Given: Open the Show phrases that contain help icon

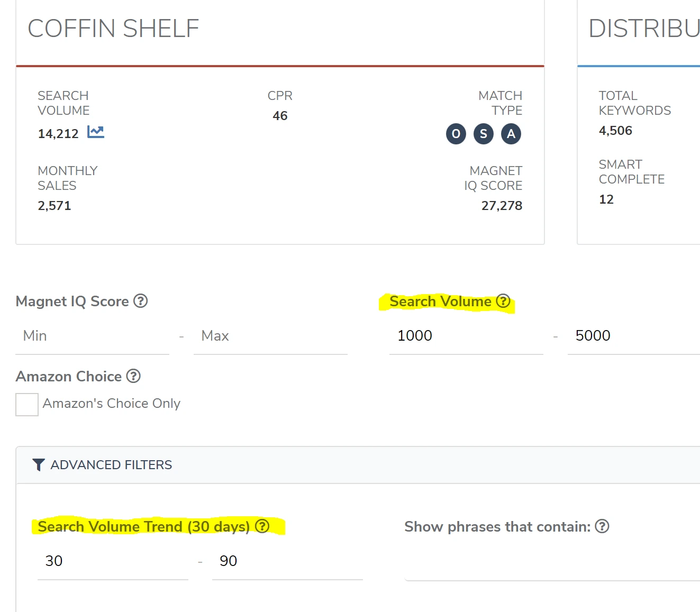Looking at the screenshot, I should coord(602,526).
